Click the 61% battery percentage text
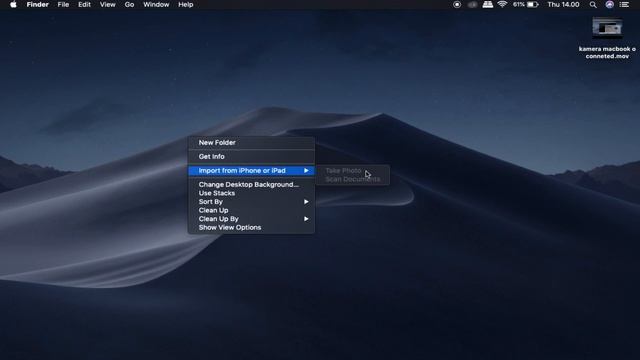This screenshot has width=640, height=360. click(x=519, y=4)
